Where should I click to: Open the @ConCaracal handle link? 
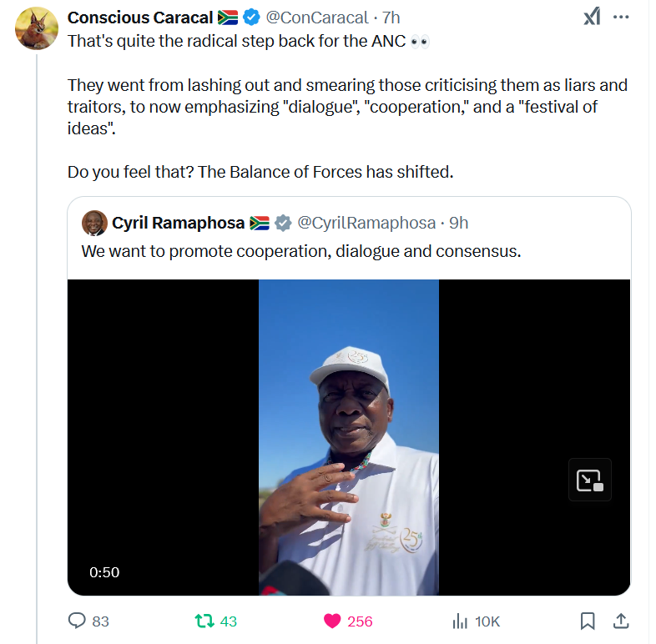(x=316, y=18)
